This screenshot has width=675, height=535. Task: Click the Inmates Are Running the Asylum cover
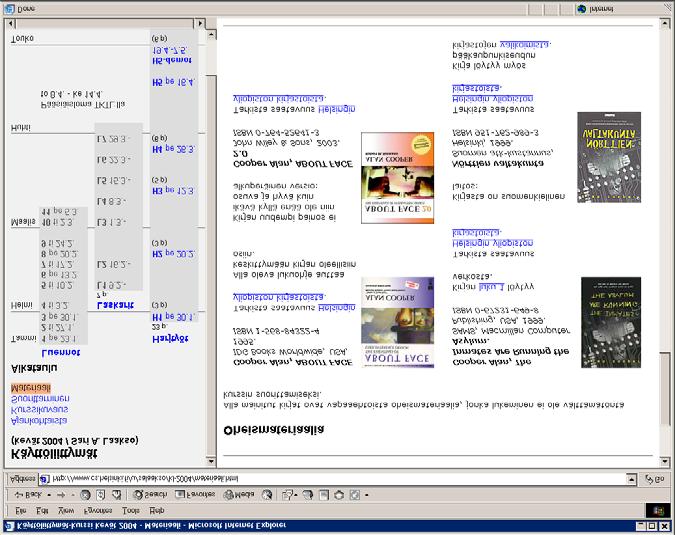click(611, 322)
